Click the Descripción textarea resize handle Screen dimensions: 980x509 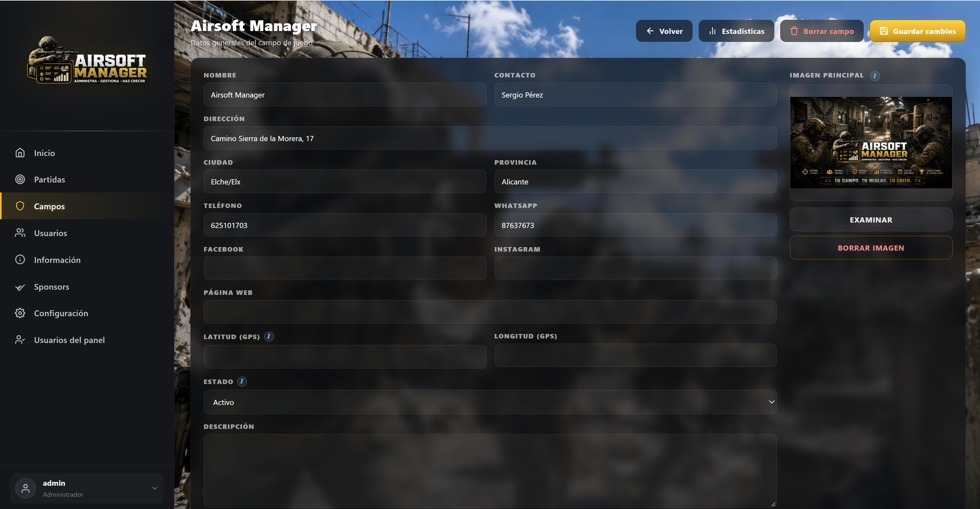pyautogui.click(x=773, y=504)
